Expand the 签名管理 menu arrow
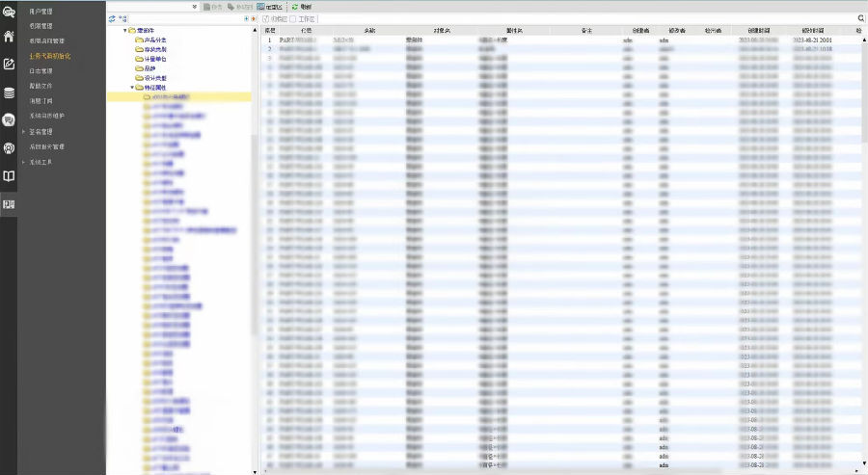This screenshot has width=868, height=475. 23,132
